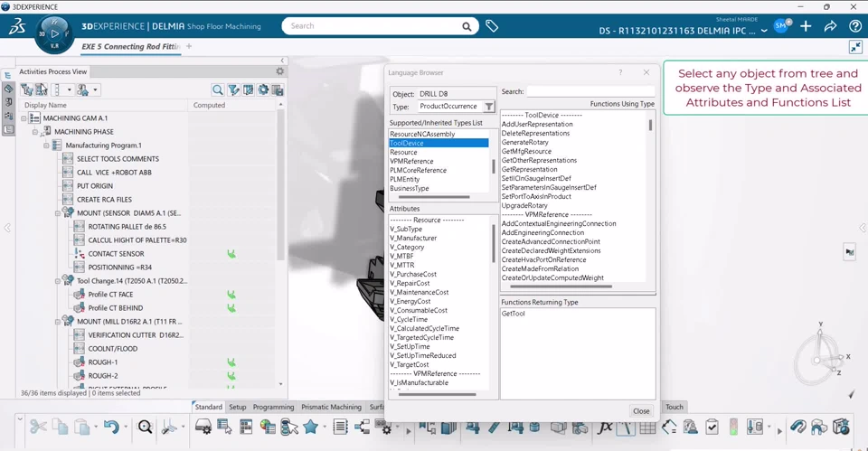Click the notebook lines icon in Standard toolbar

(x=341, y=428)
